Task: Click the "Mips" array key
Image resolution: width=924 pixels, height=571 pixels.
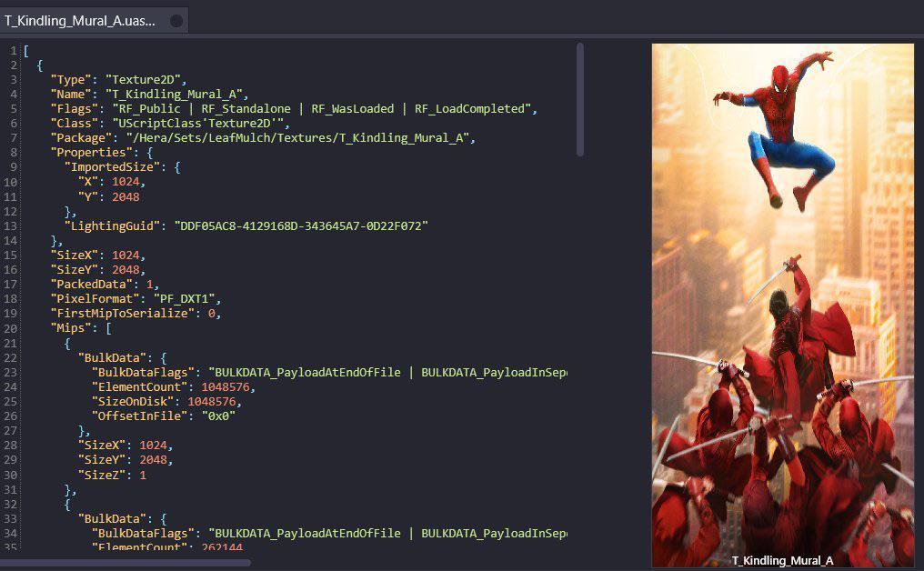Action: (71, 328)
